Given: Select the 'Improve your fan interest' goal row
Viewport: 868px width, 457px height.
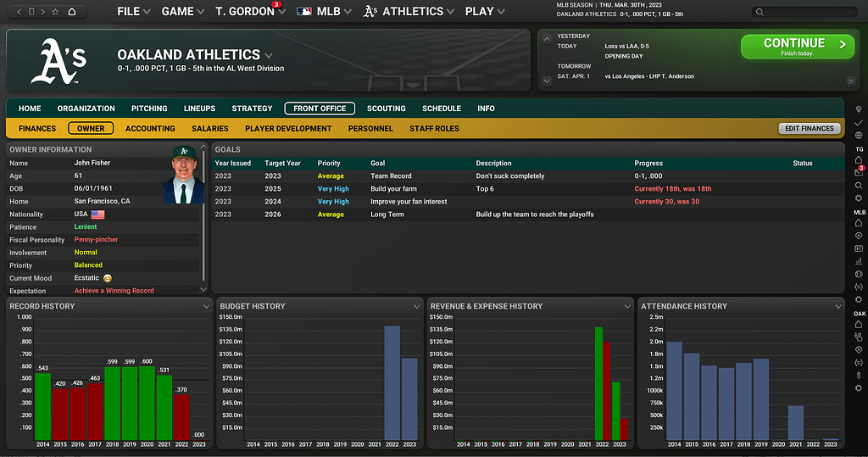Looking at the screenshot, I should pyautogui.click(x=528, y=202).
